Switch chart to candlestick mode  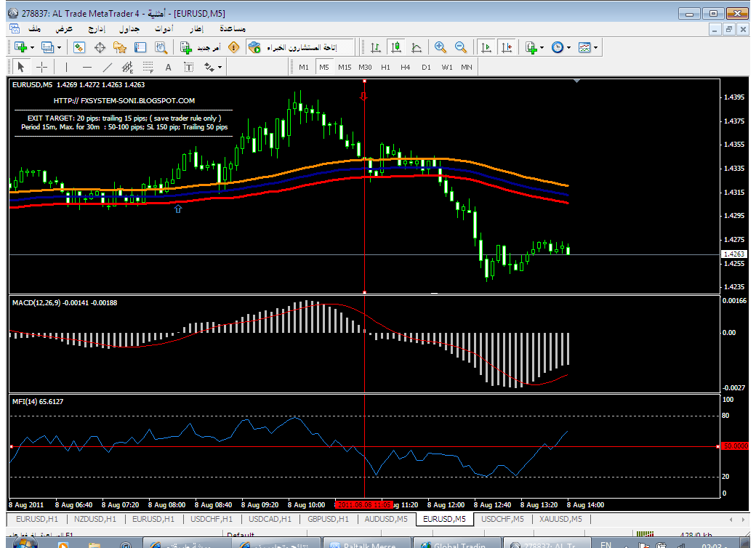[x=396, y=47]
